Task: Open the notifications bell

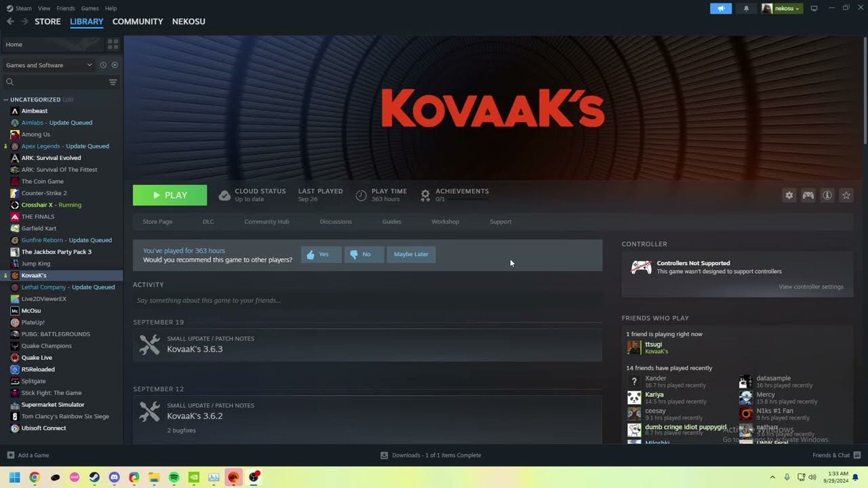Action: pyautogui.click(x=746, y=8)
